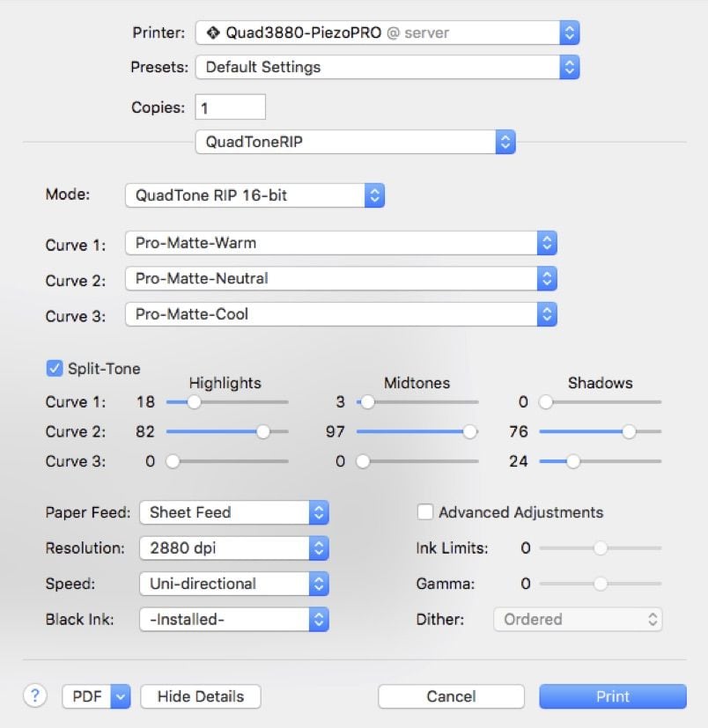
Task: Open Curve 3 Pro-Matte-Cool dropdown
Action: 341,314
